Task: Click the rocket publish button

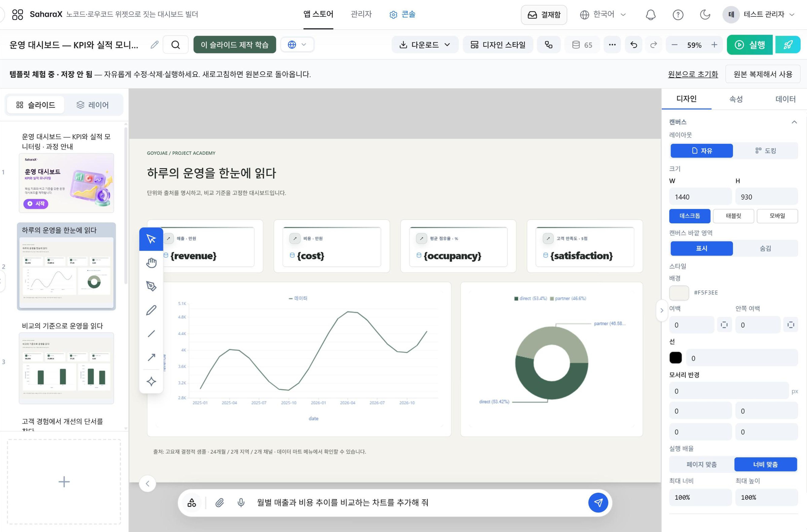Action: [787, 45]
